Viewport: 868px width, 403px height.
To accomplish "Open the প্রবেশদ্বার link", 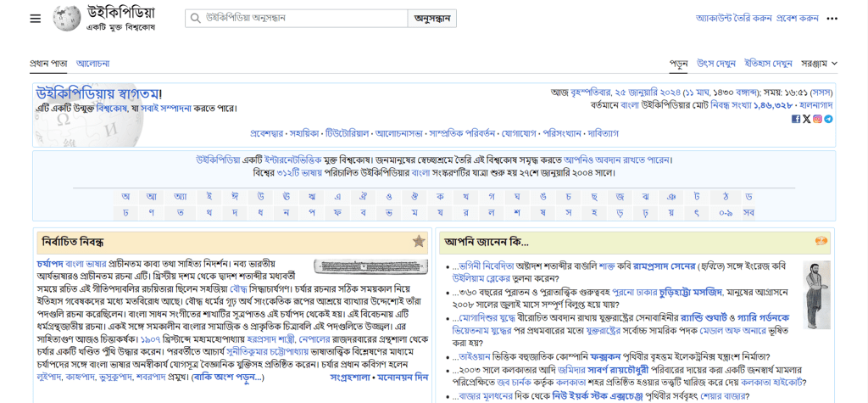I will (267, 133).
